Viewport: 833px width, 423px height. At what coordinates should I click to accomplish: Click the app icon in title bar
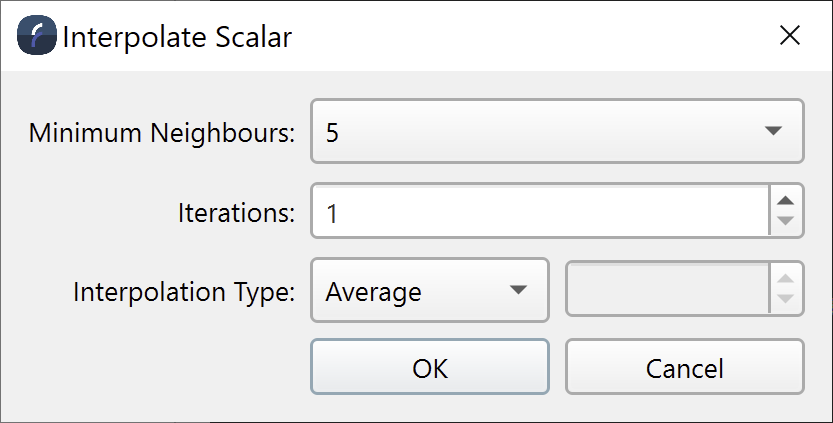click(x=36, y=36)
